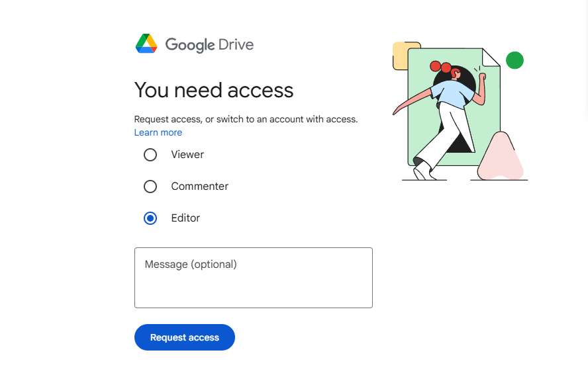Click the Commenter option label
The image size is (588, 375).
click(199, 187)
